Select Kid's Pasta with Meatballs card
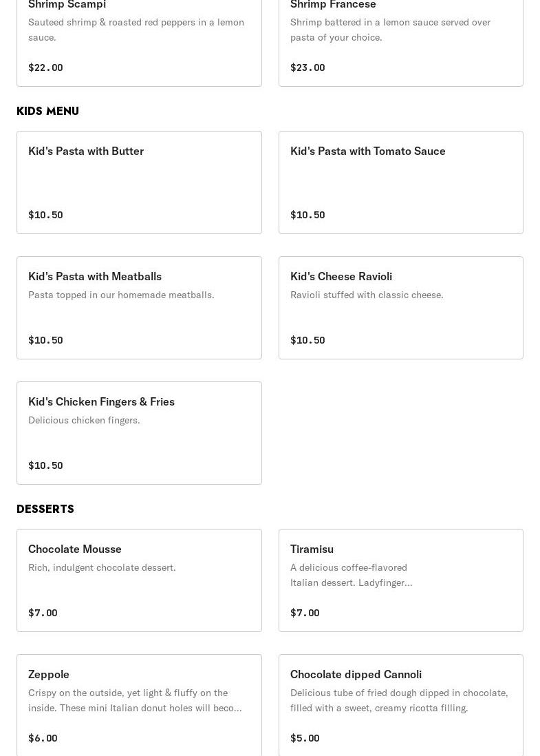This screenshot has width=540, height=756. [139, 307]
